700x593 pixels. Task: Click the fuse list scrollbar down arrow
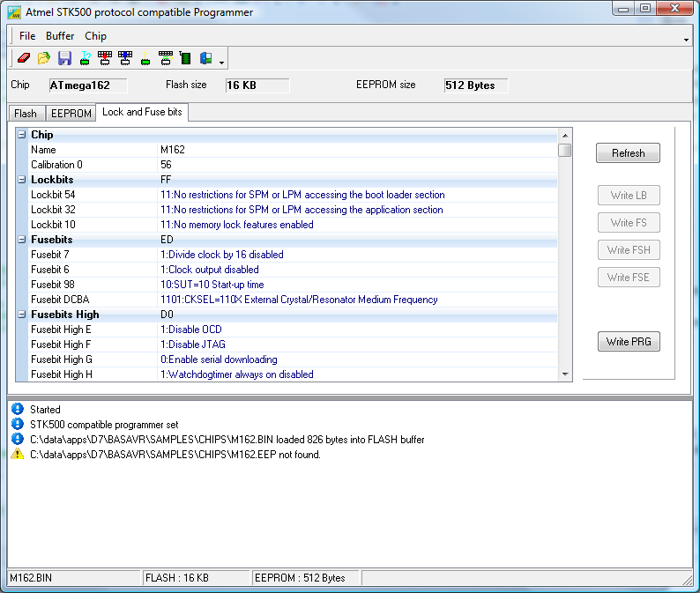565,374
